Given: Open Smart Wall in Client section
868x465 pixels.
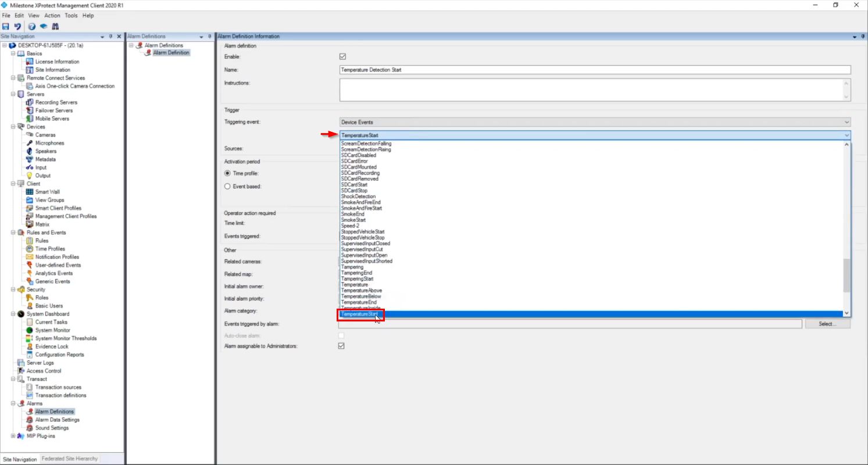Looking at the screenshot, I should 47,192.
